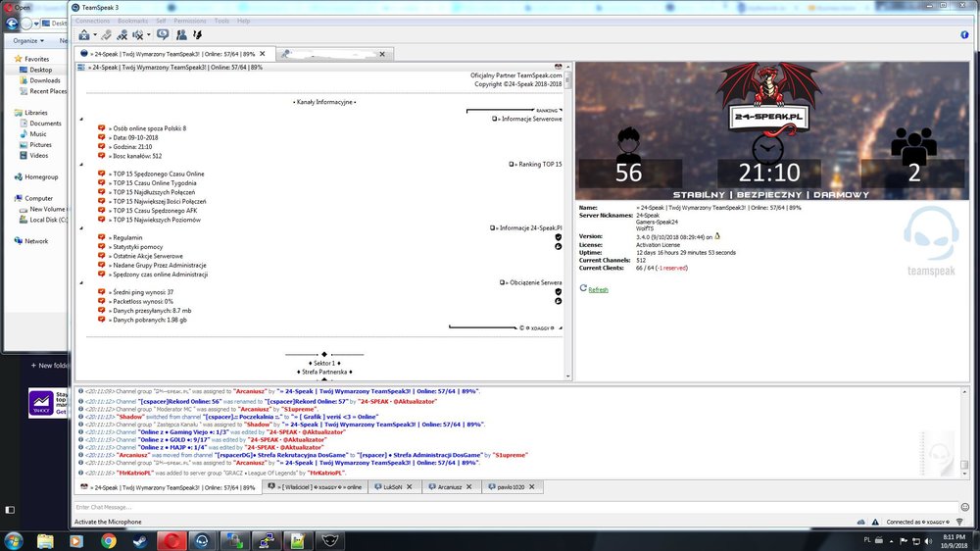
Task: Collapse the Informacje 24-Speak.Pl channel group
Action: [x=81, y=228]
